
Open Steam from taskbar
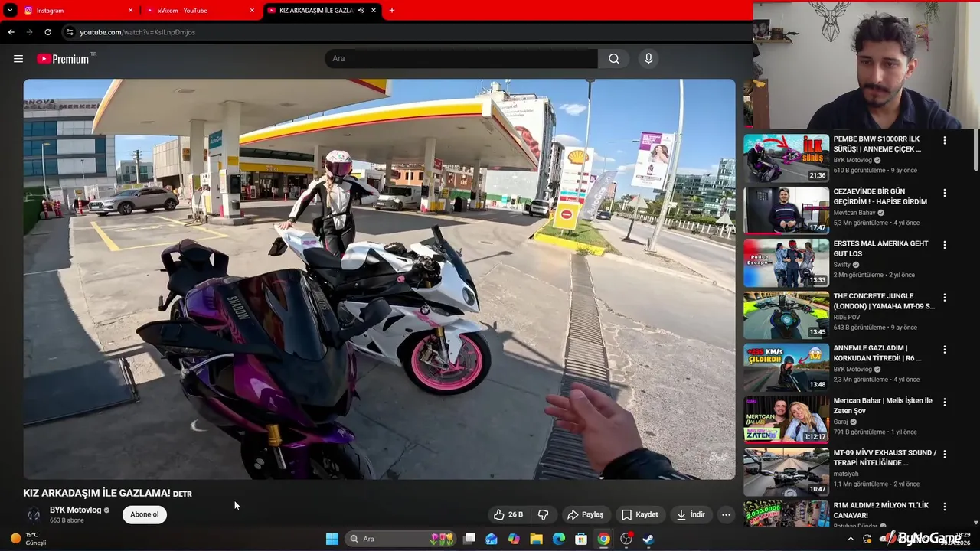click(x=648, y=539)
